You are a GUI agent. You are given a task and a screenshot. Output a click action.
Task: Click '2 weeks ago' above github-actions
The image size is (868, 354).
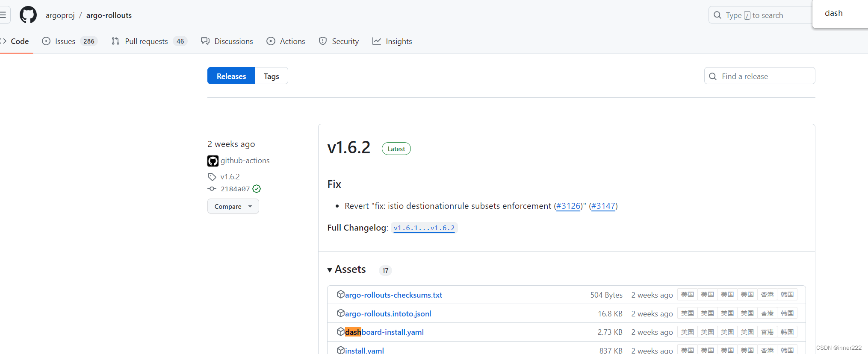[x=231, y=144]
